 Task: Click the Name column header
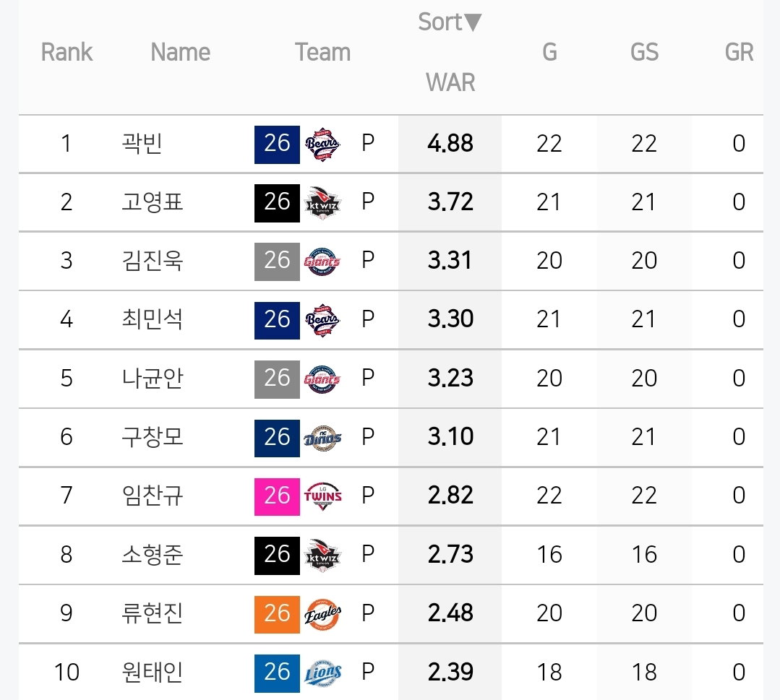[180, 52]
